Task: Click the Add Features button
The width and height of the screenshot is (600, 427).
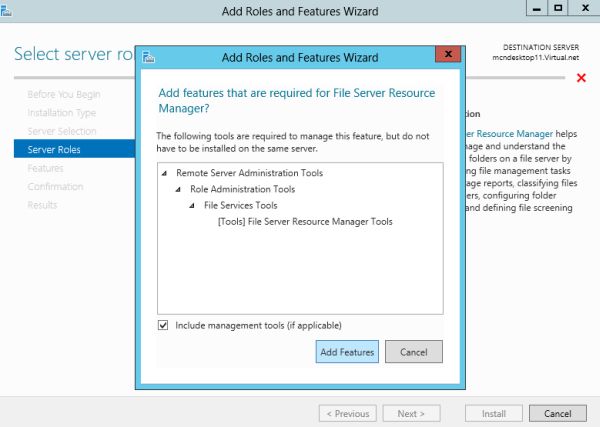Action: 347,352
